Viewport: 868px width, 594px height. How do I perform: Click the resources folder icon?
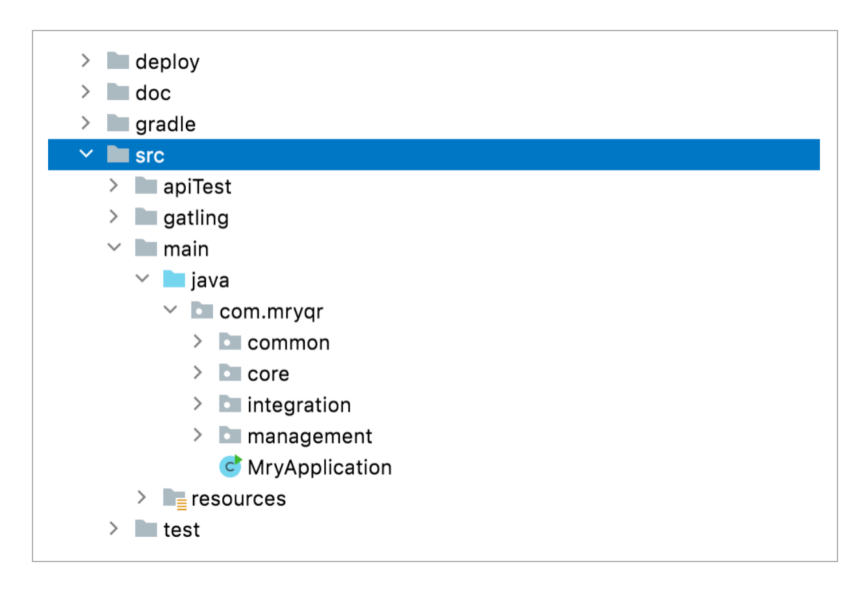[x=174, y=498]
